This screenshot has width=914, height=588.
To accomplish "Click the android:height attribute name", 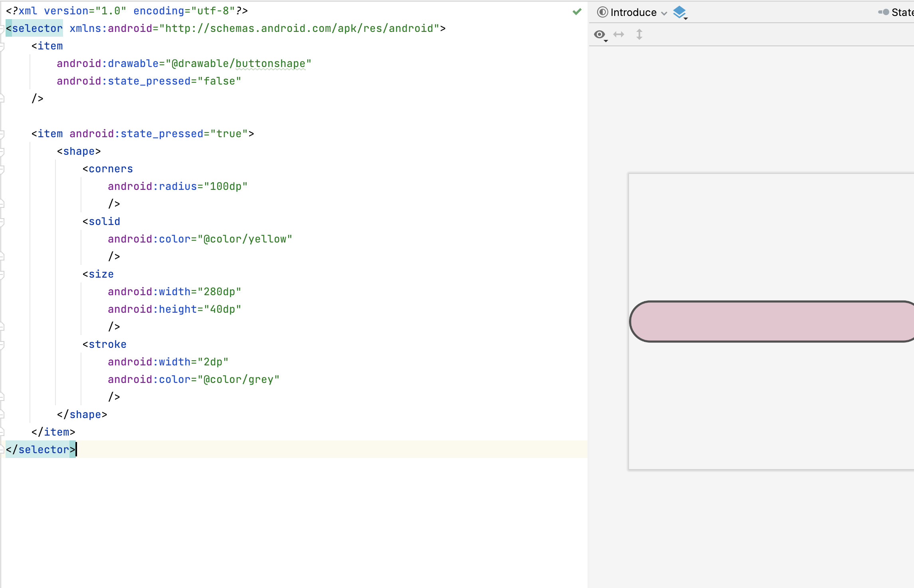I will (x=152, y=310).
